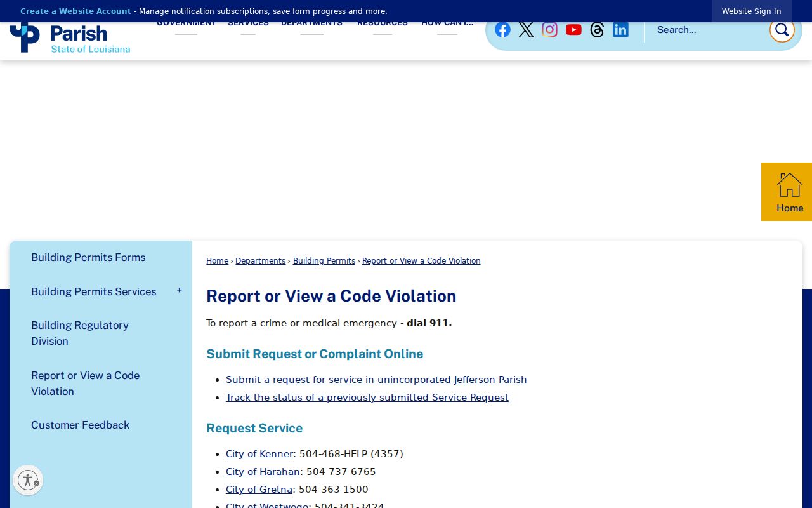812x508 pixels.
Task: Click the Departments breadcrumb link
Action: (x=261, y=261)
